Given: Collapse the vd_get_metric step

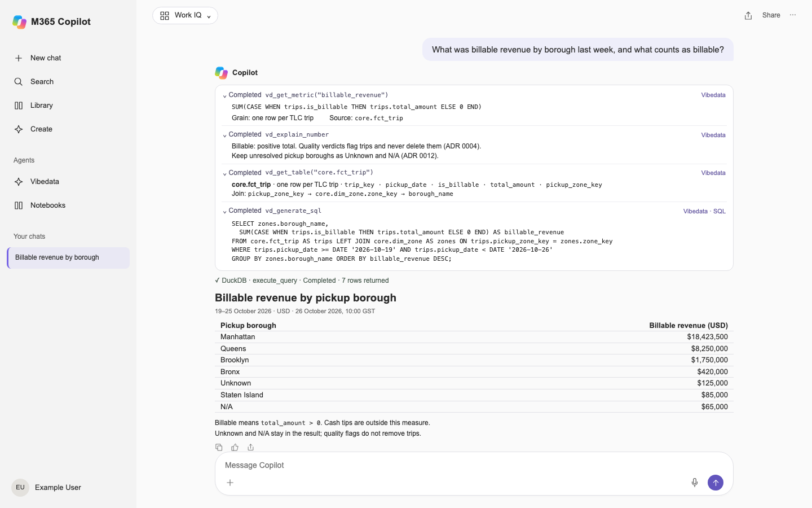Looking at the screenshot, I should 224,96.
